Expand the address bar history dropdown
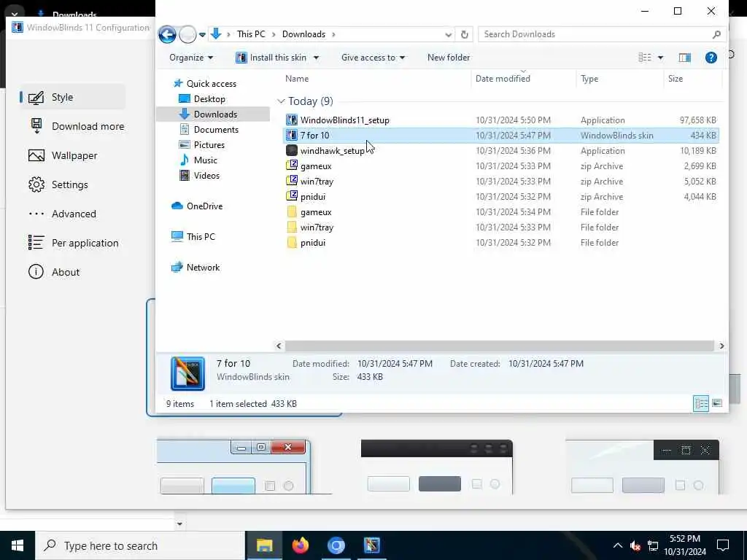 (448, 35)
